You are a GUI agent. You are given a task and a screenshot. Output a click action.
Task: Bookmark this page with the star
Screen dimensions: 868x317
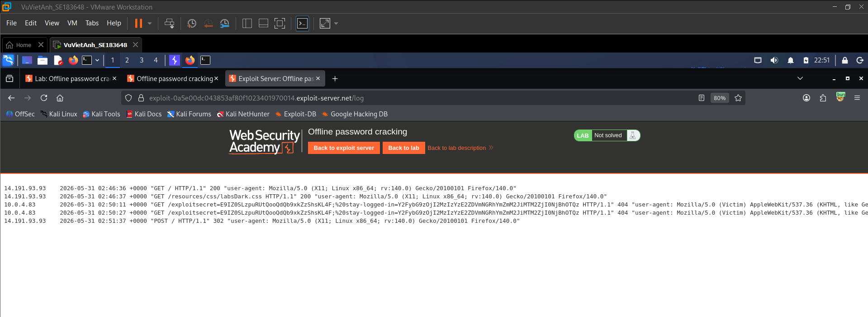[738, 98]
